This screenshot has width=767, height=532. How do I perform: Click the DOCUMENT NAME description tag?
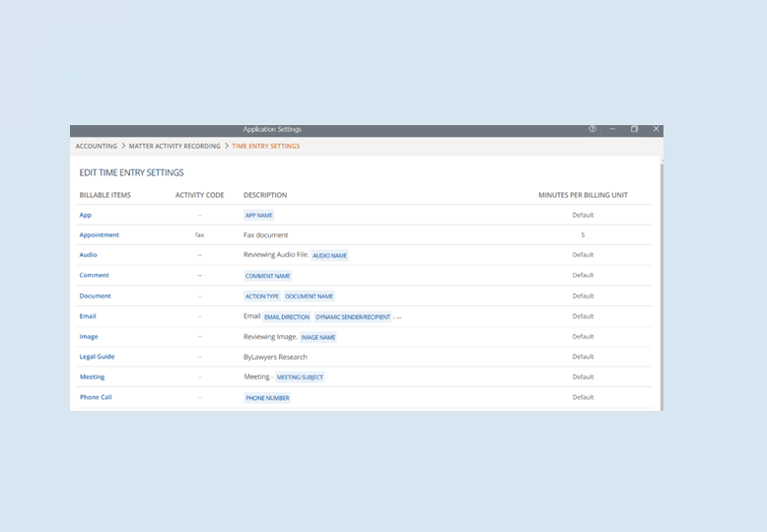[309, 297]
